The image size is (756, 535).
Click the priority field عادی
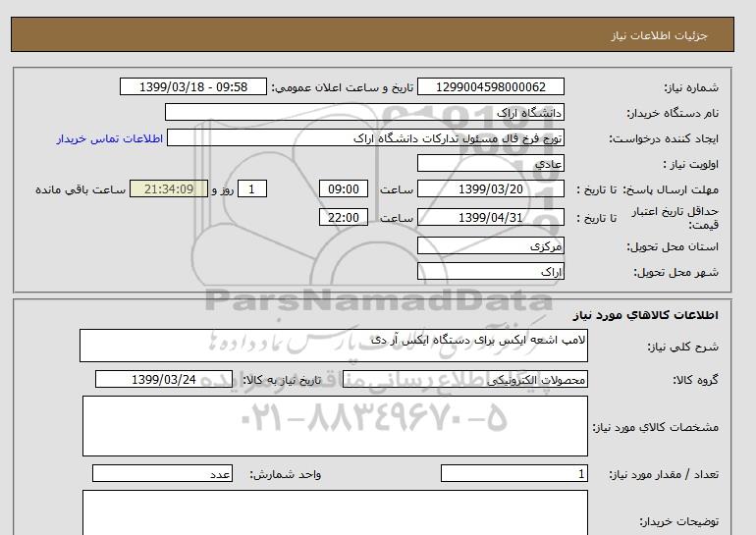[490, 163]
